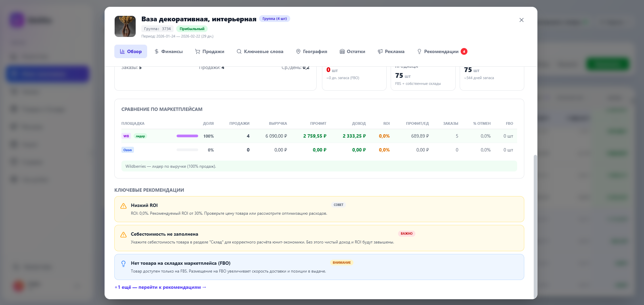Click the dollar icon next to Финансы
The image size is (644, 305).
157,51
